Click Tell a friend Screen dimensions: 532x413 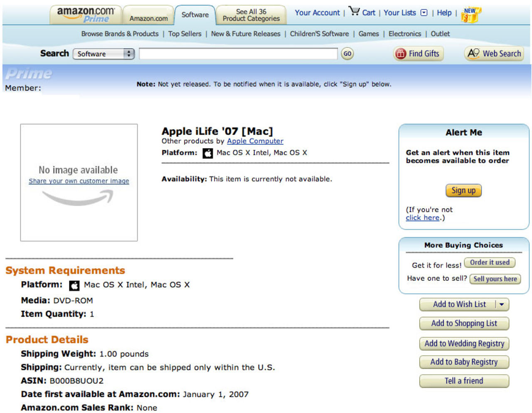pos(464,381)
